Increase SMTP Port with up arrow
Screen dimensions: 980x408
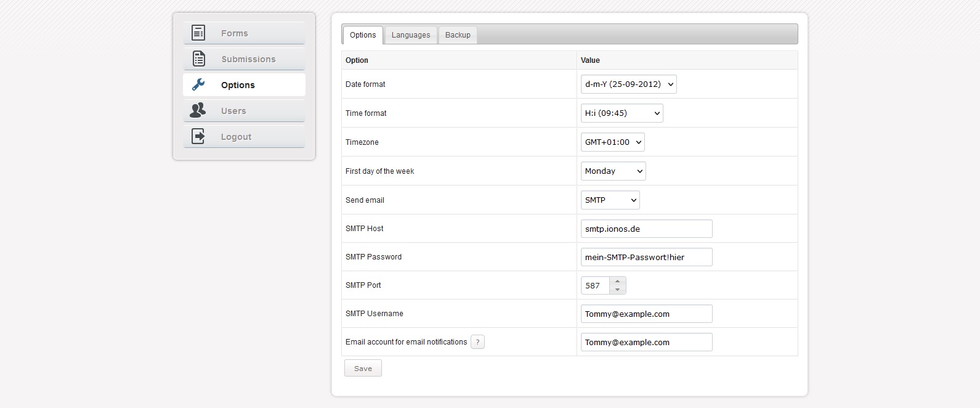click(617, 281)
